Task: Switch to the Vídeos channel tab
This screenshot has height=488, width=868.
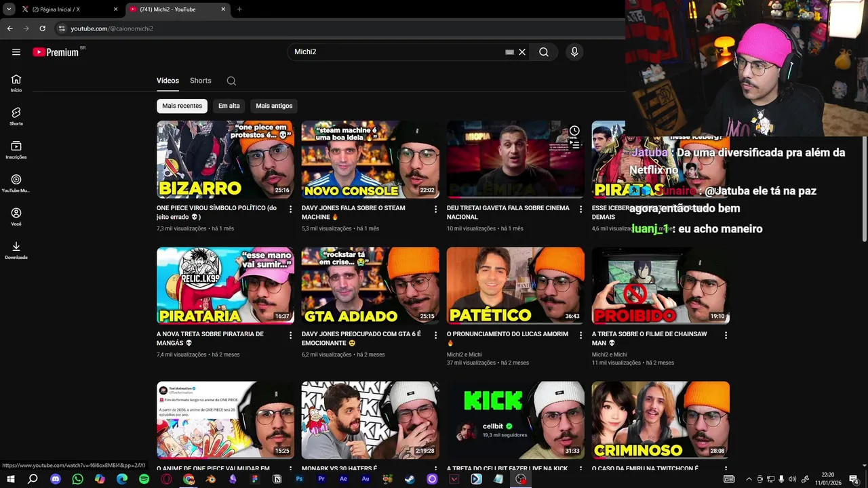Action: tap(167, 81)
